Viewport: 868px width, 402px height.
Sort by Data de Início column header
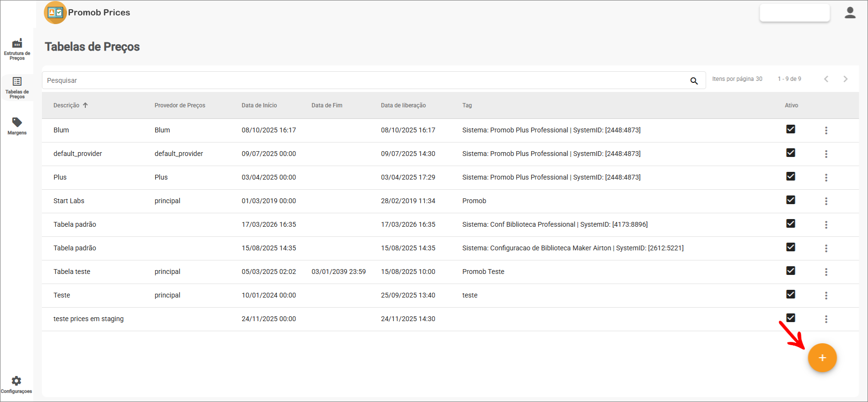259,105
